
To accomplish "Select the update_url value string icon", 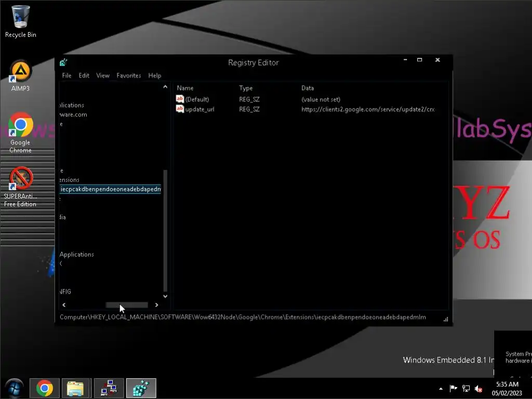I will 180,109.
